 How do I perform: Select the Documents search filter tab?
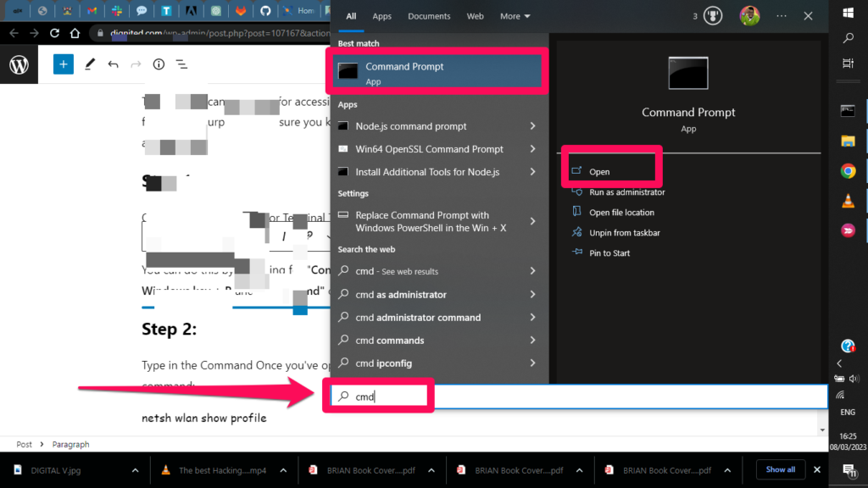click(429, 16)
